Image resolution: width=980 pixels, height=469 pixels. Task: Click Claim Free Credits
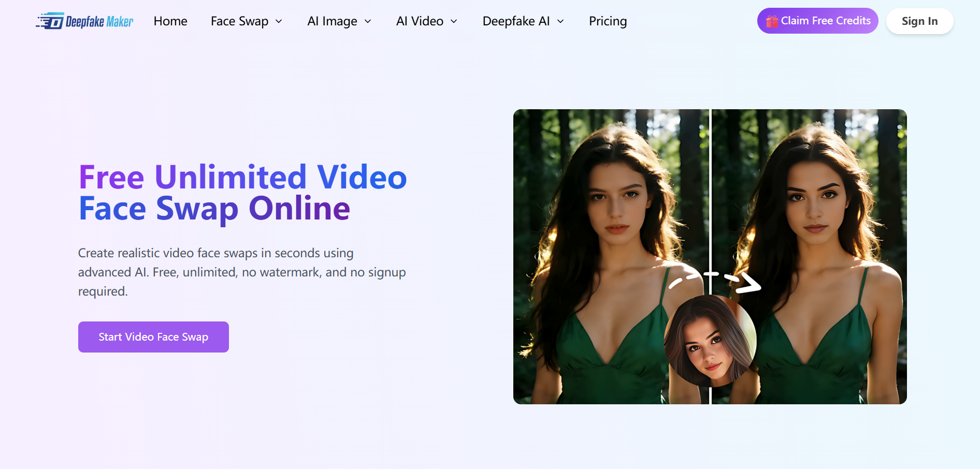click(817, 21)
